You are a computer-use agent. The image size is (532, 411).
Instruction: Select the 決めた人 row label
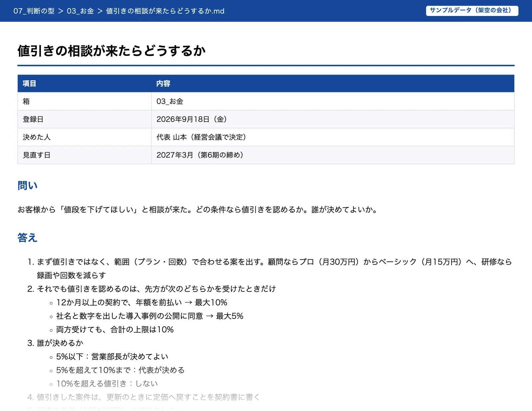pos(37,137)
